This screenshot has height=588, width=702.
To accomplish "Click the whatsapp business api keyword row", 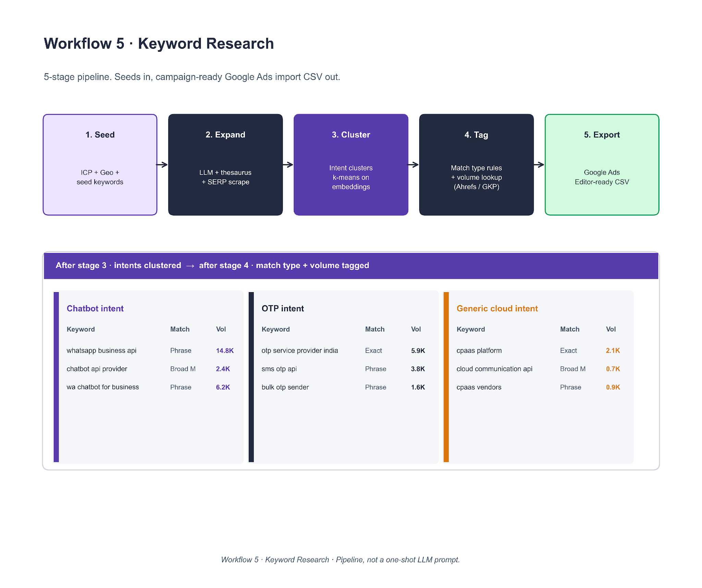I will click(101, 350).
